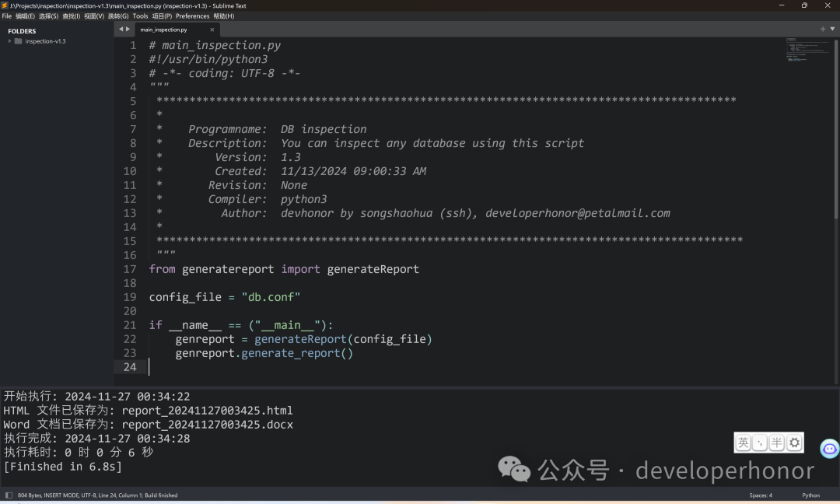Screen dimensions: 840x504
Task: Click the Sublime Text app icon in title bar
Action: click(x=5, y=5)
